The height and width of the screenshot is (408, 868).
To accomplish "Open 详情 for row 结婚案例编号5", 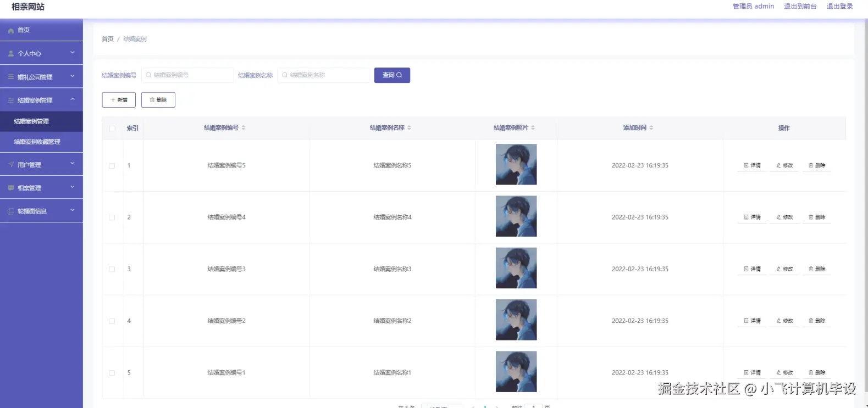I will point(752,165).
